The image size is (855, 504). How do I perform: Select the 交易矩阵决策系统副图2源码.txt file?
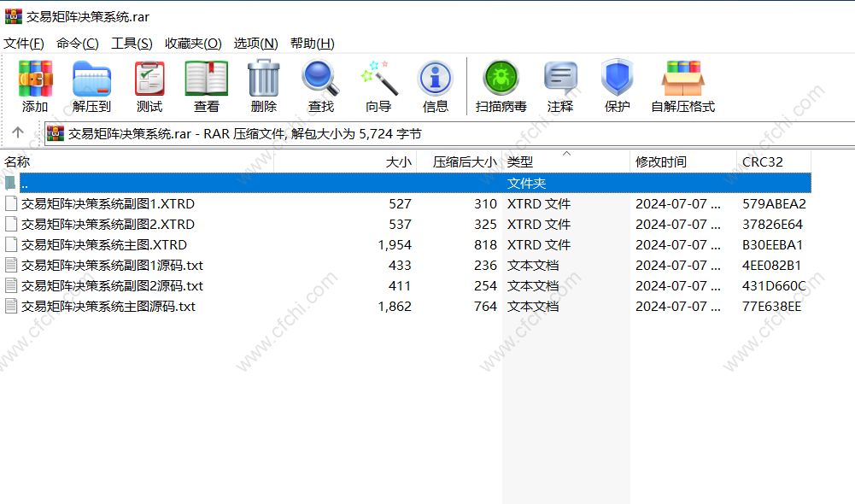tap(113, 285)
